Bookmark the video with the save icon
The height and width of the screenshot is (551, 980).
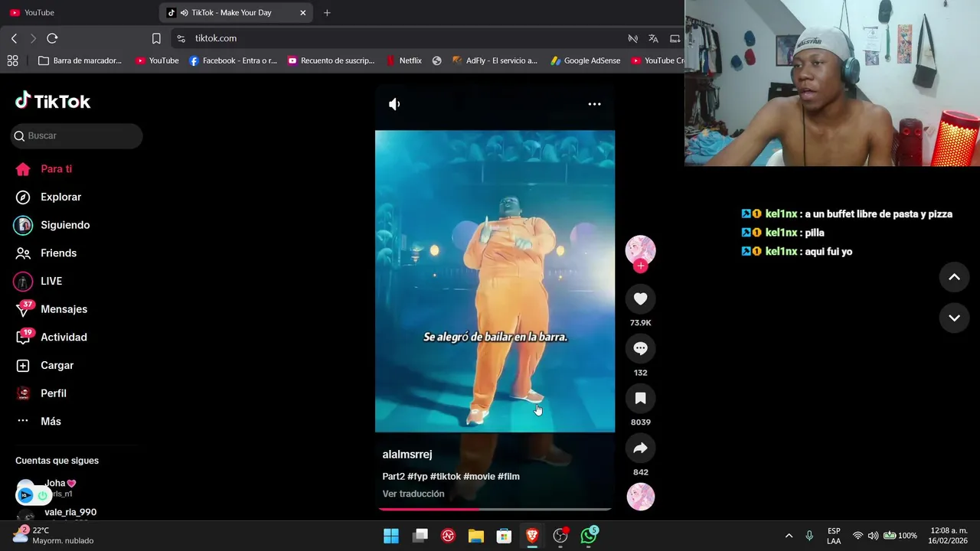[x=641, y=399]
